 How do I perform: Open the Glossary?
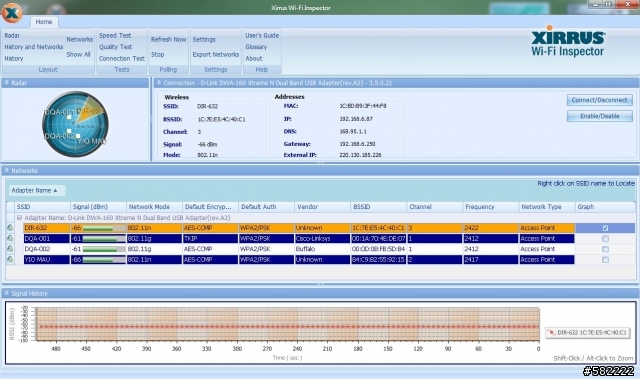256,47
